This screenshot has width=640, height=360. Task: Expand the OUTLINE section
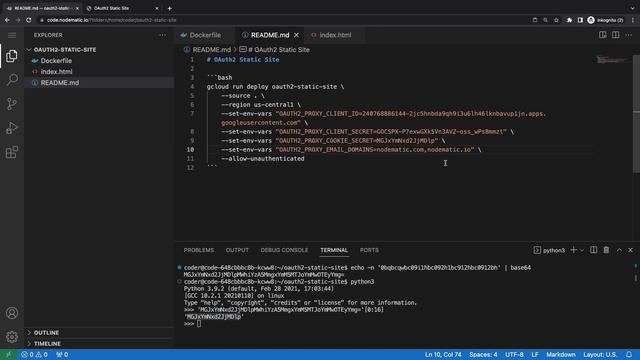(99, 333)
